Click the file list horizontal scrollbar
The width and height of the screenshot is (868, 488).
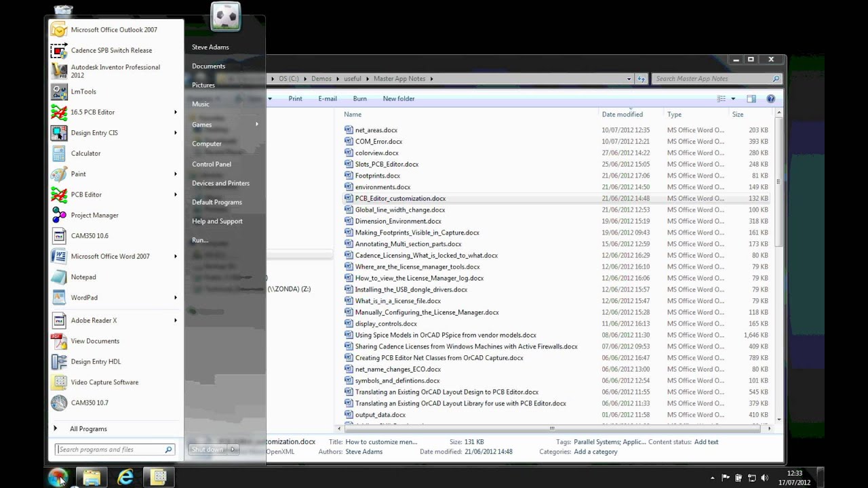(x=552, y=428)
